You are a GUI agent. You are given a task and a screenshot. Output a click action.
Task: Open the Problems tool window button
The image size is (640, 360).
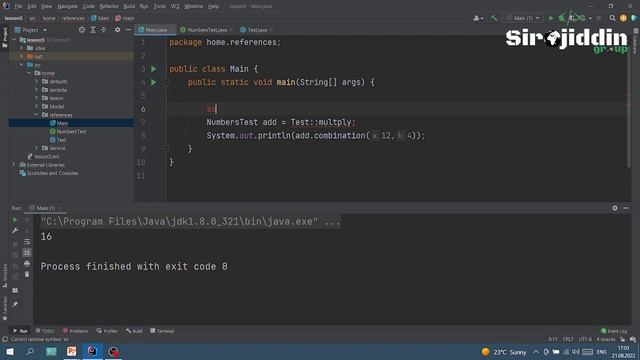click(75, 331)
